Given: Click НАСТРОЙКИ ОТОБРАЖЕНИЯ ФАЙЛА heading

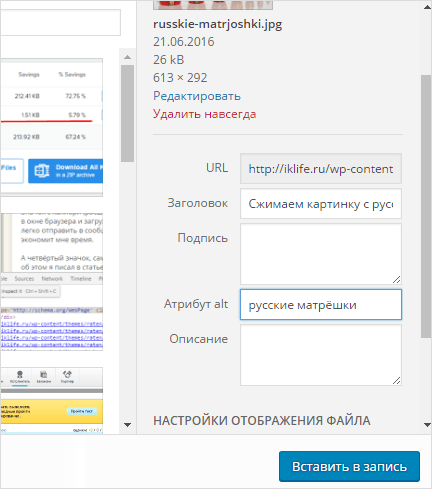Looking at the screenshot, I should click(x=262, y=421).
